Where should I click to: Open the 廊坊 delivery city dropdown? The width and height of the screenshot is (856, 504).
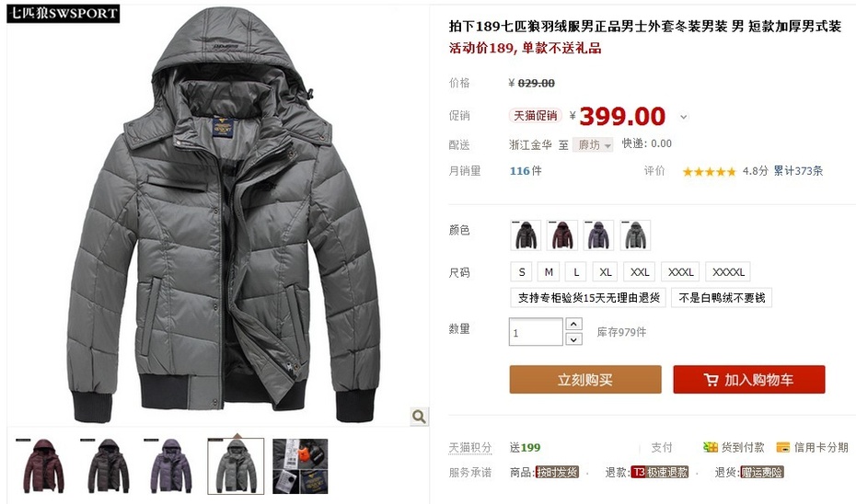pos(593,144)
